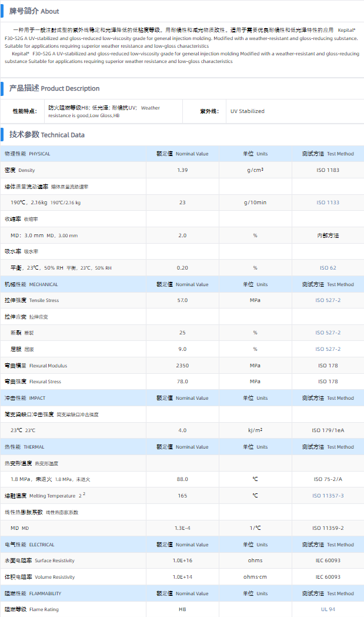364x617 pixels.
Task: Click the ISO 1133 test method link
Action: (328, 203)
